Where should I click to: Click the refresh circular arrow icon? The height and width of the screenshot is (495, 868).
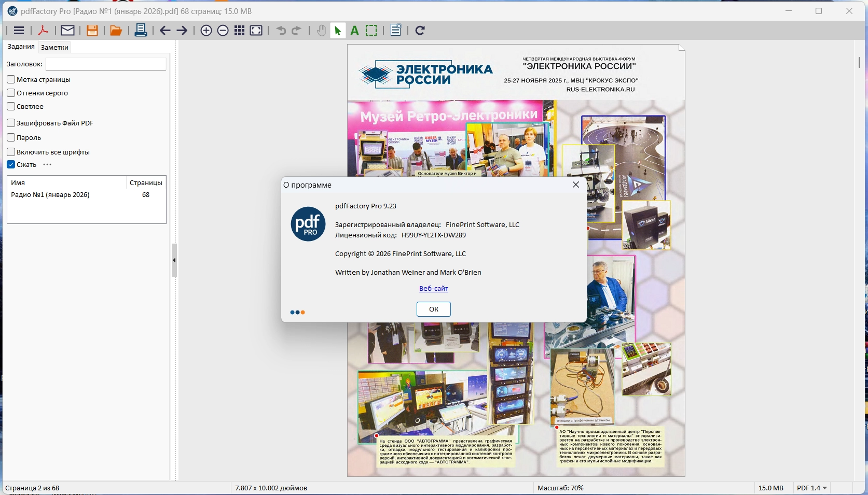point(420,31)
